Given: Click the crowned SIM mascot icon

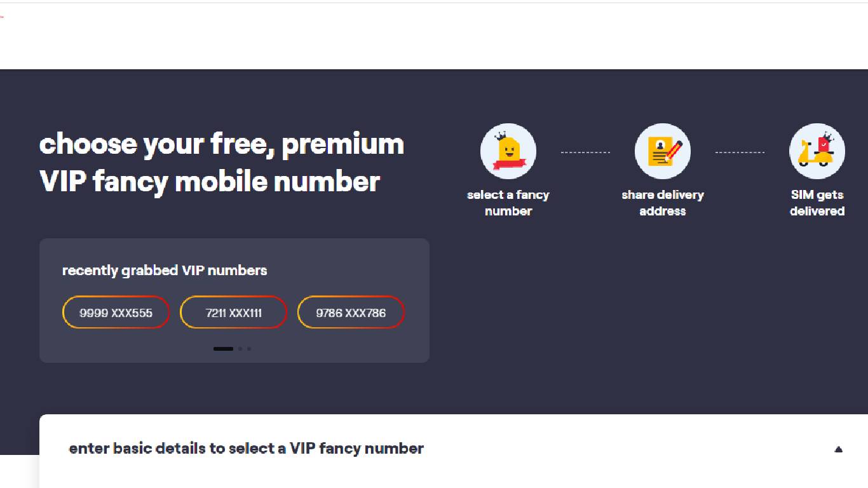Looking at the screenshot, I should 508,151.
